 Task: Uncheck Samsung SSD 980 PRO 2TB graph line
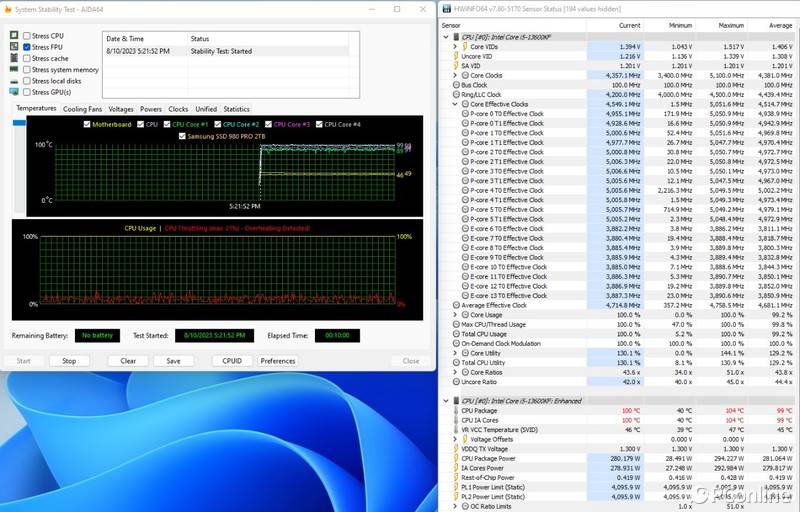[x=182, y=136]
